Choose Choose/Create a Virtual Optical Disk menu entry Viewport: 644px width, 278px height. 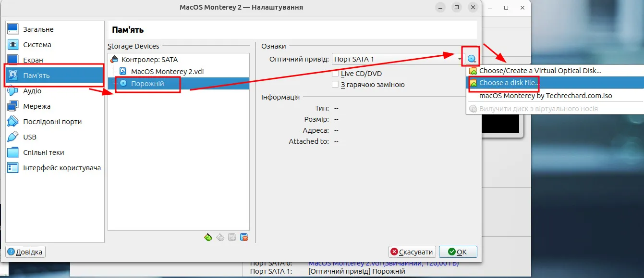tap(555, 71)
